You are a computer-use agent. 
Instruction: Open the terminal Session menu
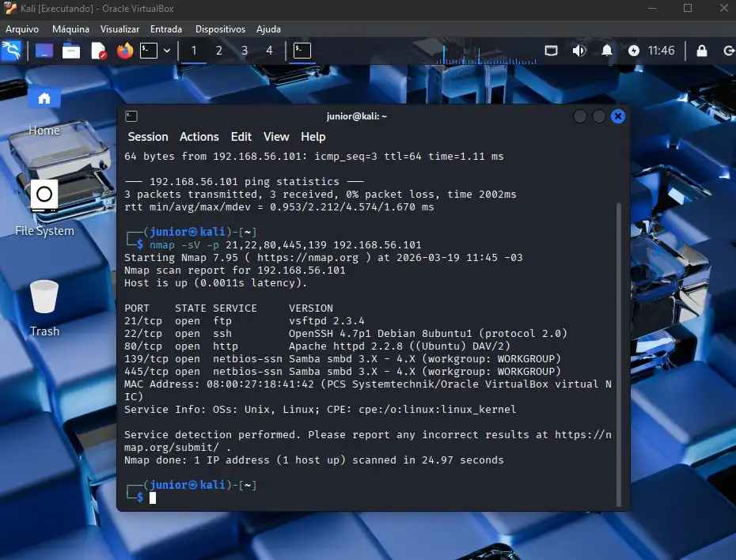coord(148,137)
